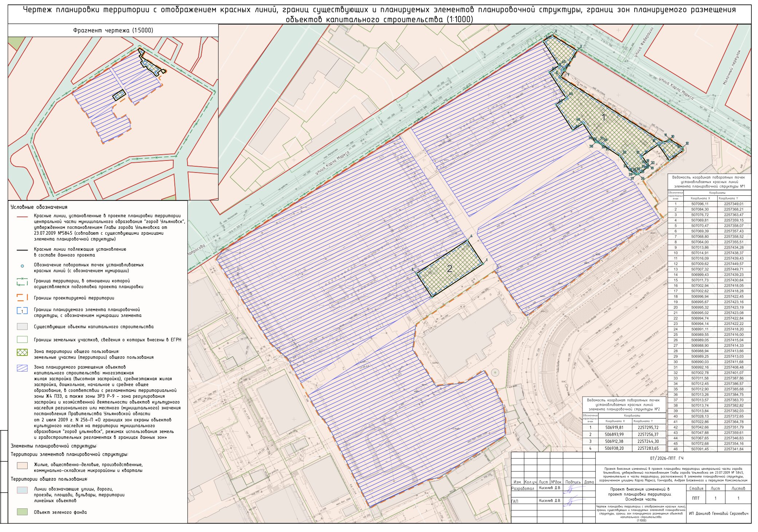
Task: Click the coordinate value 506938,20 in table №2
Action: (614, 448)
